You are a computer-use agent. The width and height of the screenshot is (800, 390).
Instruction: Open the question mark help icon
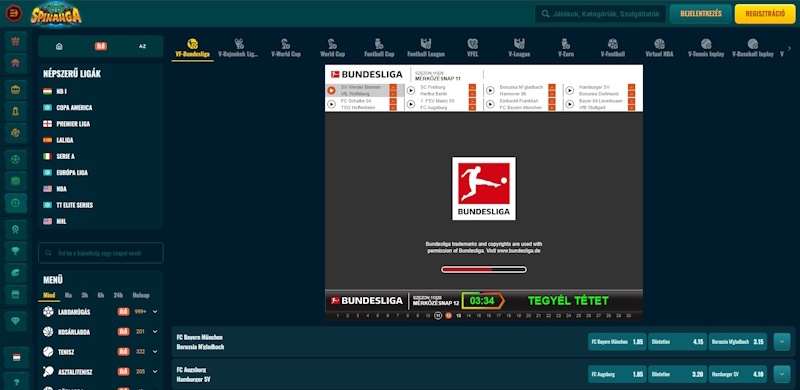click(16, 382)
